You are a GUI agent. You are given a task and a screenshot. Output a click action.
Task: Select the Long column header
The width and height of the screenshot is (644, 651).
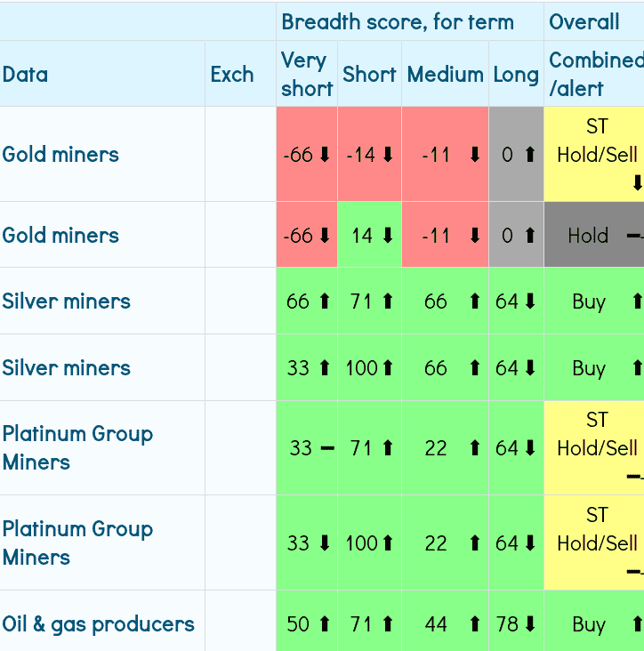pos(516,74)
